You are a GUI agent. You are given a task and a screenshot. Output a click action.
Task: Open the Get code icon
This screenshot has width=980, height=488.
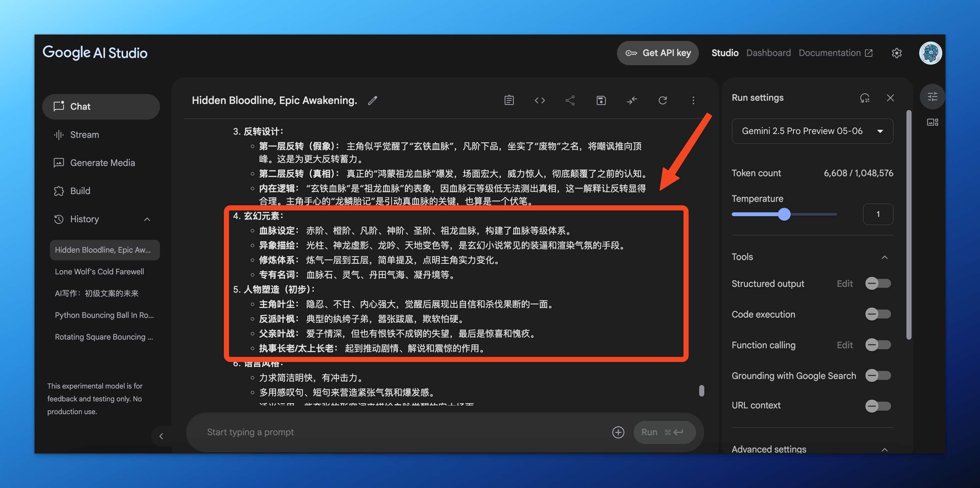click(x=540, y=100)
